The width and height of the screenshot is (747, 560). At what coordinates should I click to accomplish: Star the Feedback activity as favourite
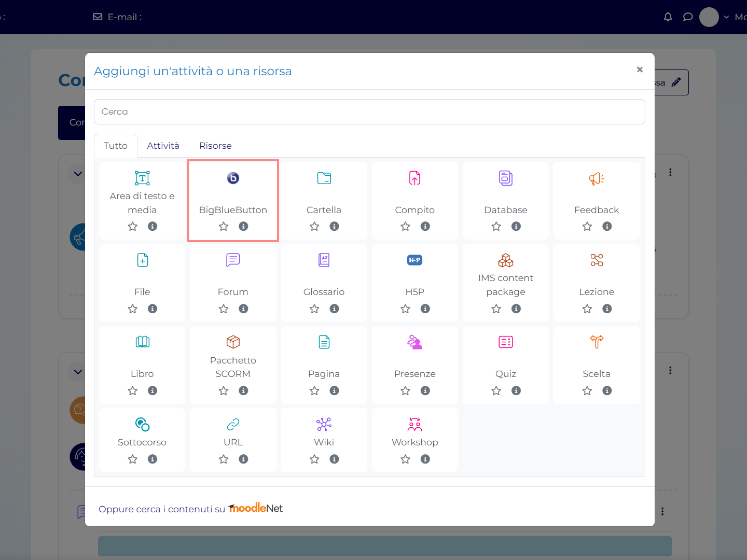(x=587, y=226)
